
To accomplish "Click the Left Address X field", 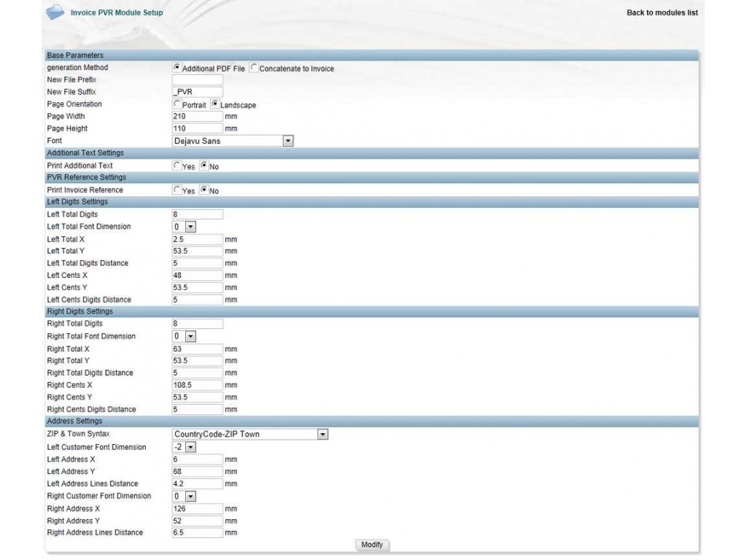I will click(x=197, y=459).
